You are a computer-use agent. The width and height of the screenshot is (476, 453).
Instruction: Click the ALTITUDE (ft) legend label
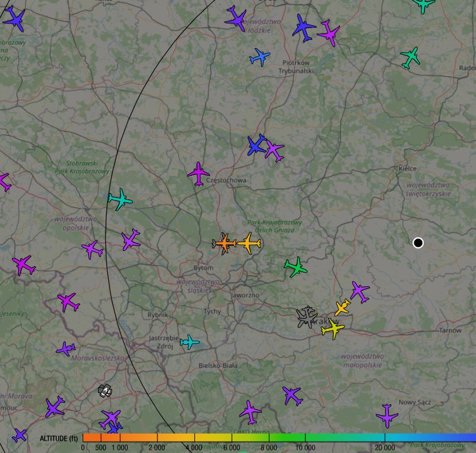(x=58, y=439)
